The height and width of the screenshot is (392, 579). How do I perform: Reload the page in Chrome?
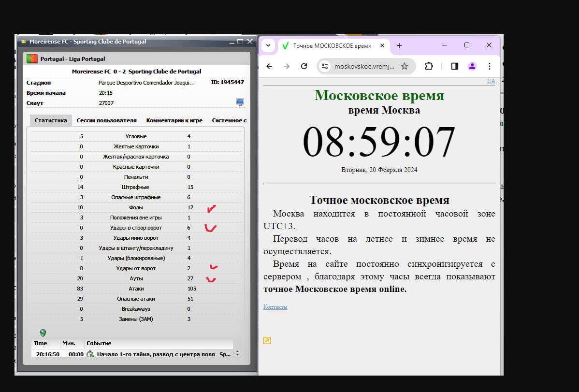coord(304,66)
